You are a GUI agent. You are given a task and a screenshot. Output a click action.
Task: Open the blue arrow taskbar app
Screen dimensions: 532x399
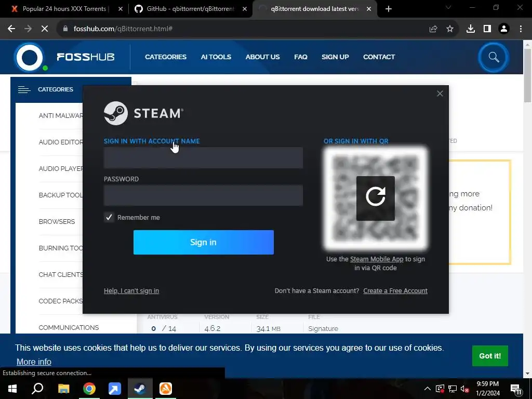(x=115, y=389)
